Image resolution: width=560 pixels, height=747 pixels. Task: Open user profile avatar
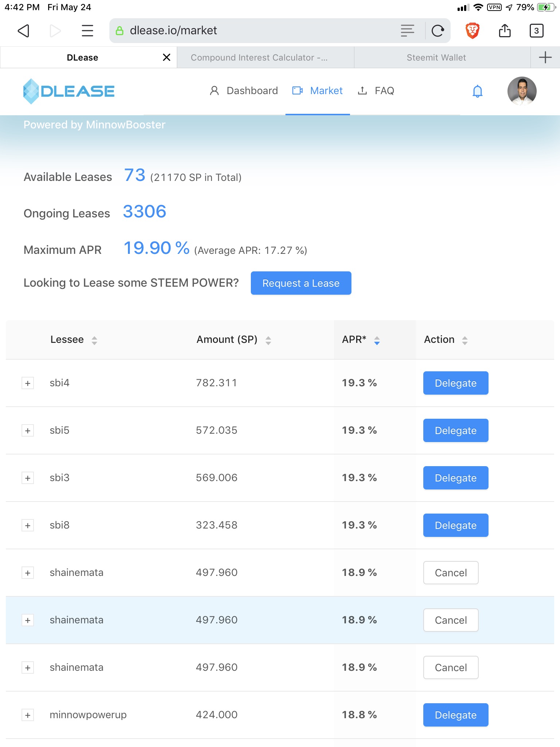[x=522, y=91]
